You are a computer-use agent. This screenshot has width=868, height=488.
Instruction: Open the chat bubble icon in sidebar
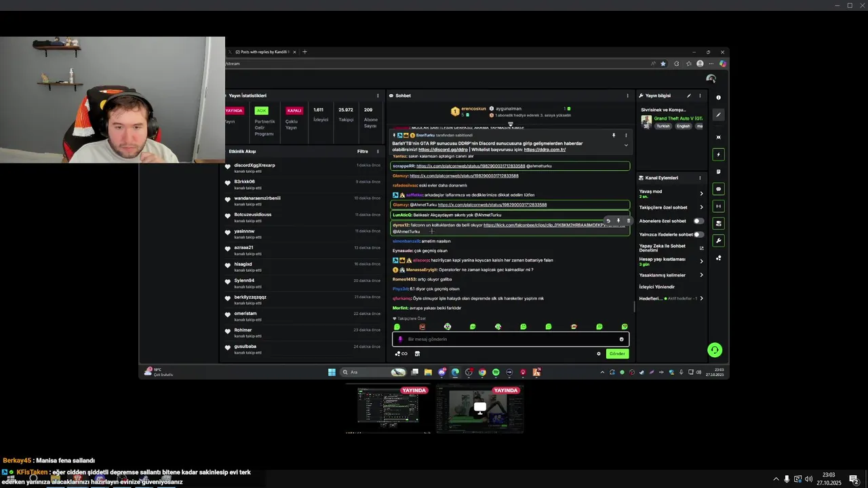point(718,189)
